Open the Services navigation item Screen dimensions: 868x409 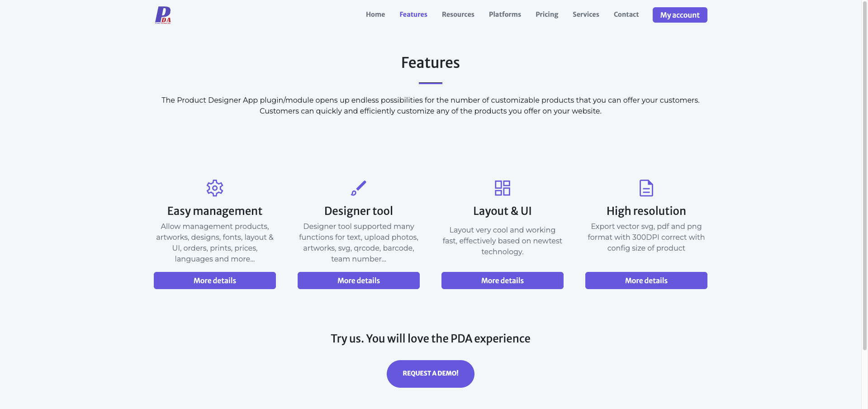pos(586,14)
